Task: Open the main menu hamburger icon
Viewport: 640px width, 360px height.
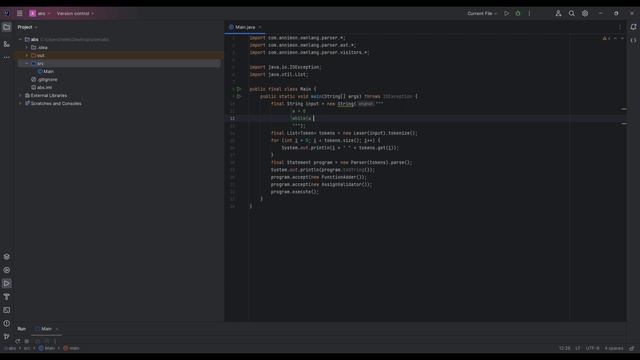Action: coord(20,13)
